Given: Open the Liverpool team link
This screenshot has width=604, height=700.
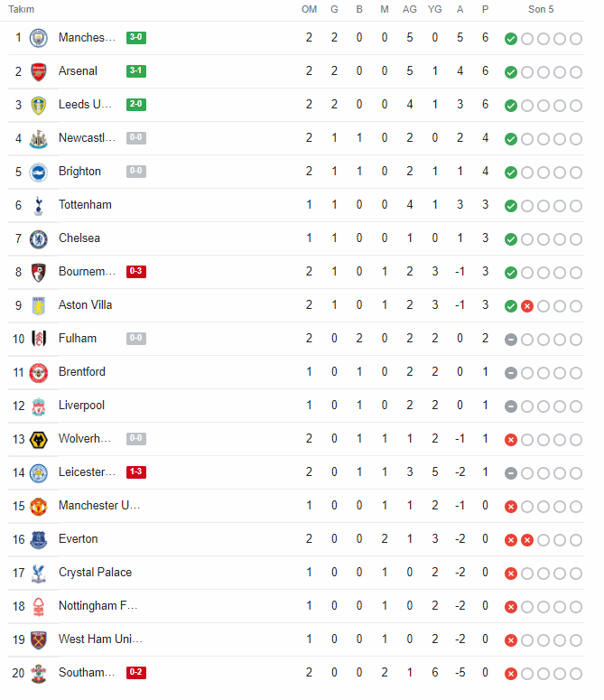Looking at the screenshot, I should [81, 405].
